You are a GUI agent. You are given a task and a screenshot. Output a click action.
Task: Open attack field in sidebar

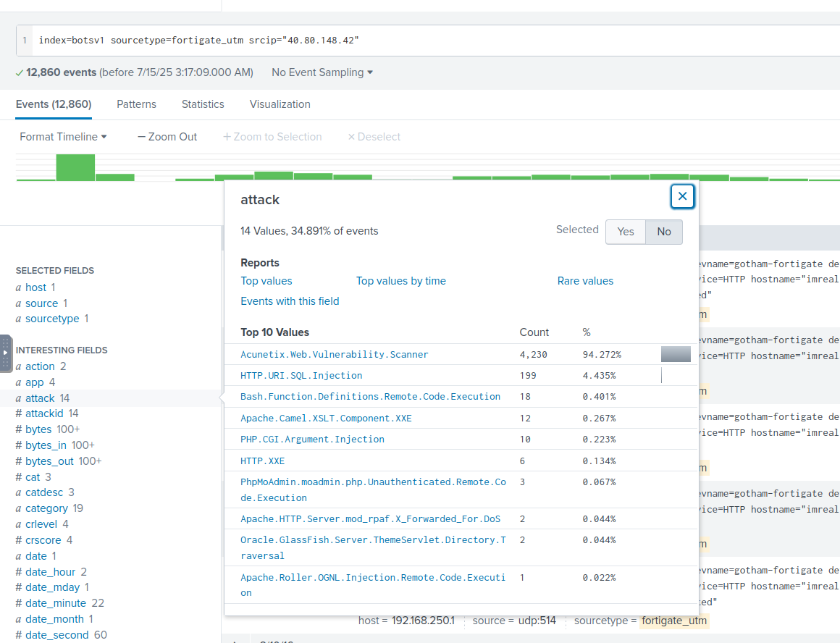coord(40,398)
